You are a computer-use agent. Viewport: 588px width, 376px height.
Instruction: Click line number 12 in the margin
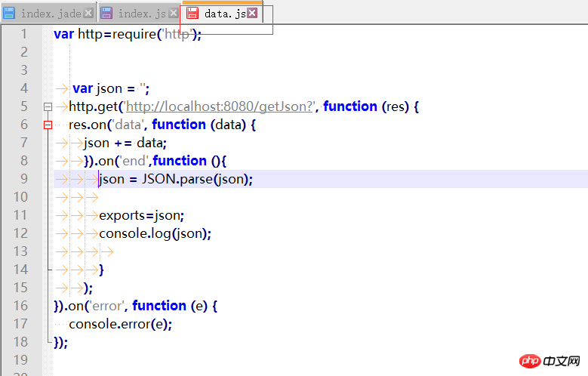point(20,233)
